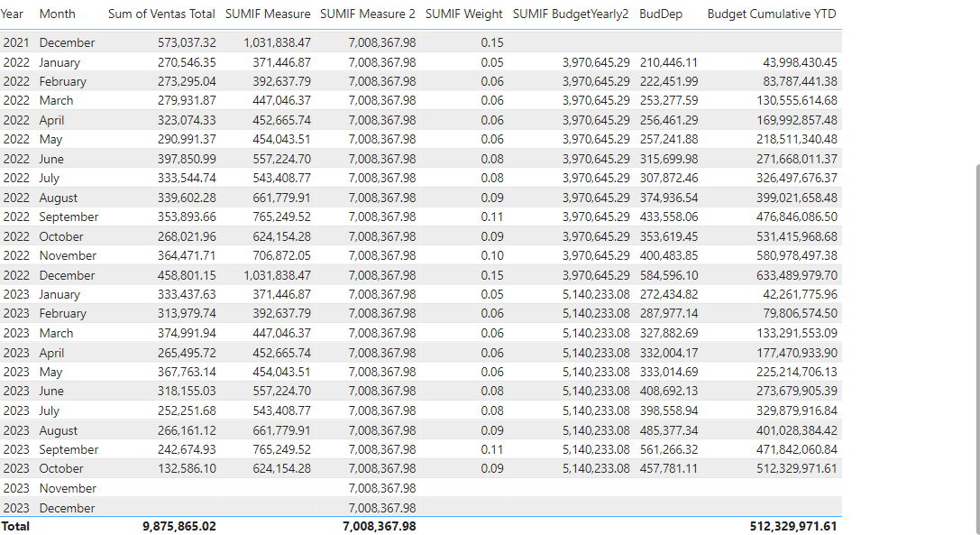Select cell 273,295.04 for 2022 February
The height and width of the screenshot is (535, 980).
187,81
